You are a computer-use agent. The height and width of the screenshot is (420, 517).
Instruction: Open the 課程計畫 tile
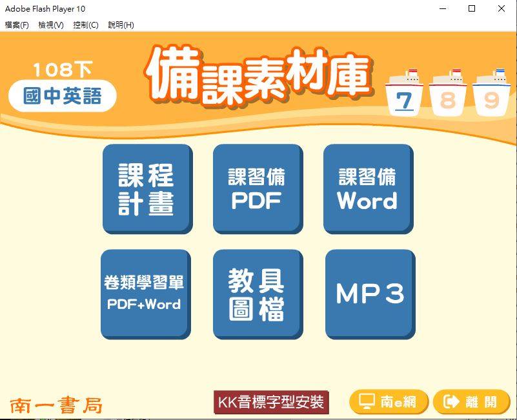pos(148,189)
